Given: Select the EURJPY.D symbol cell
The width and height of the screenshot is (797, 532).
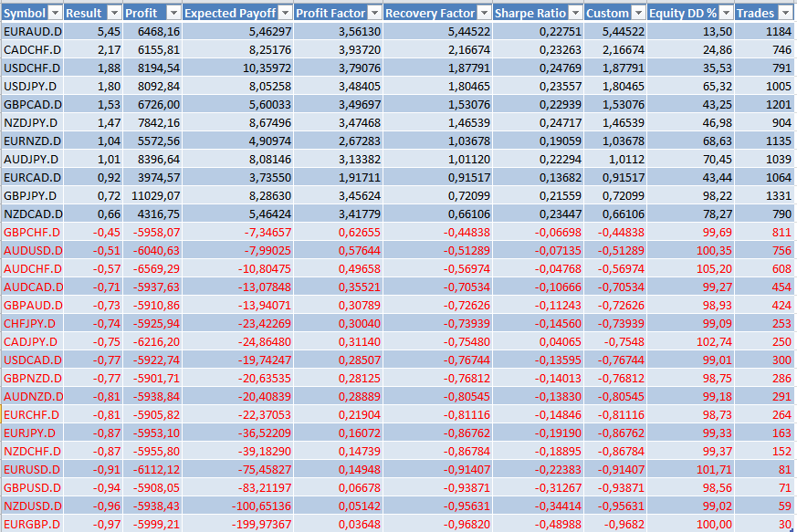Looking at the screenshot, I should (32, 433).
